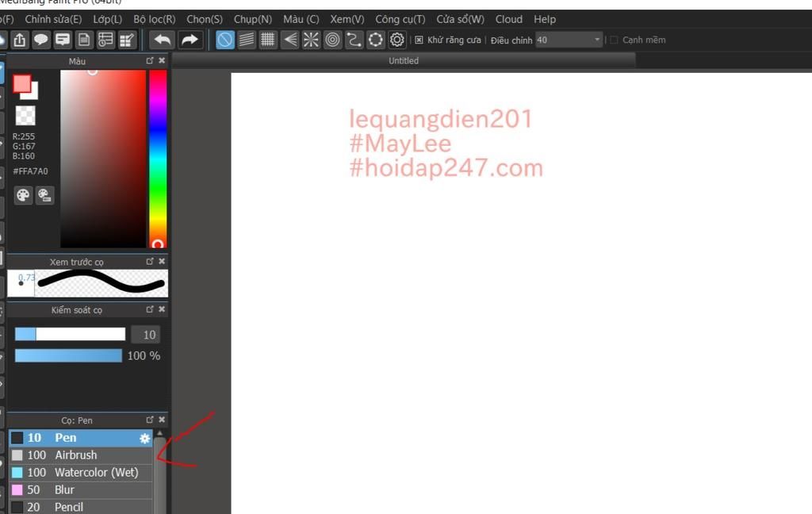Screen dimensions: 812x514
Task: Click the brush opacity 100 % slider
Action: 68,355
